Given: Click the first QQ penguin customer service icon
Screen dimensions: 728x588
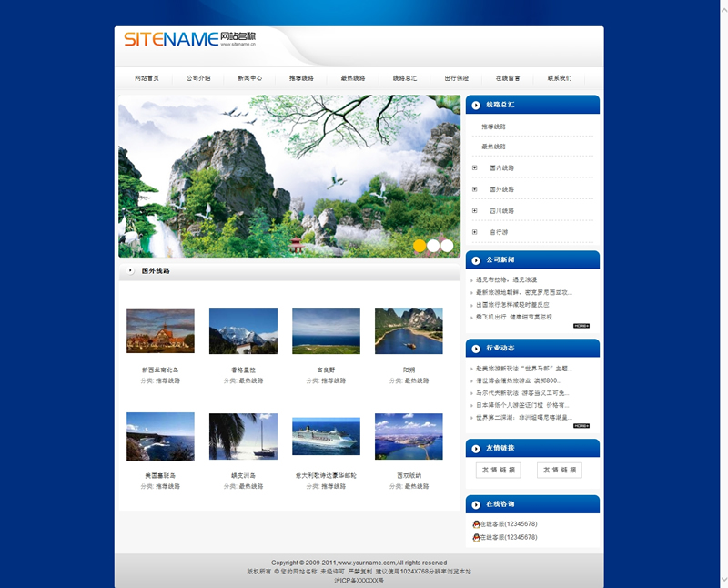Looking at the screenshot, I should (476, 524).
